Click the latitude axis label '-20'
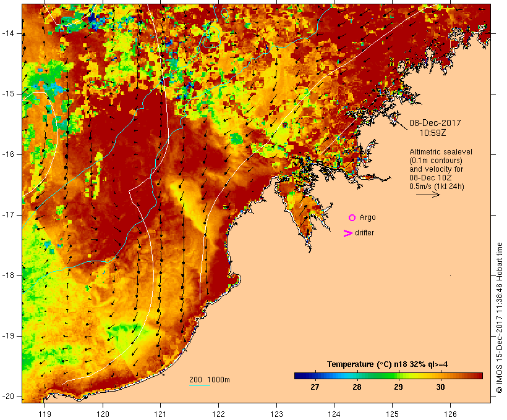 (8, 397)
